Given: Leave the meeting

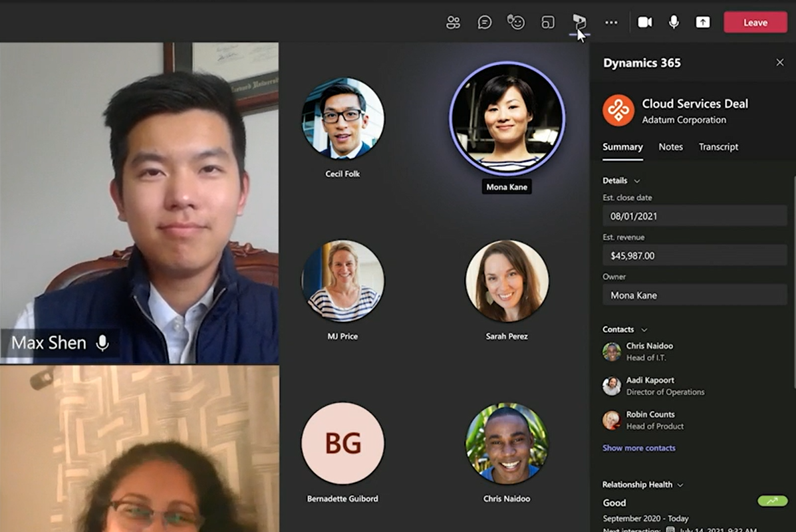Looking at the screenshot, I should click(x=755, y=23).
